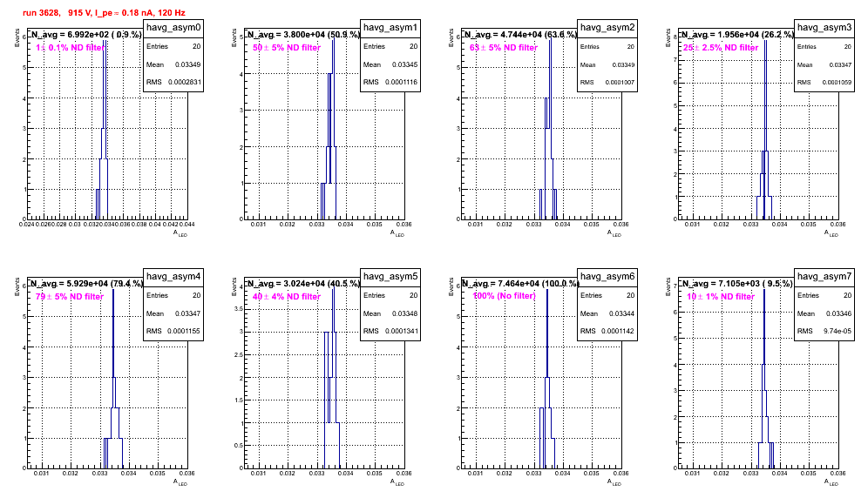Click RMS value 0.0001007 in havg_asym2
Screen dimensions: 868x498
(620, 82)
